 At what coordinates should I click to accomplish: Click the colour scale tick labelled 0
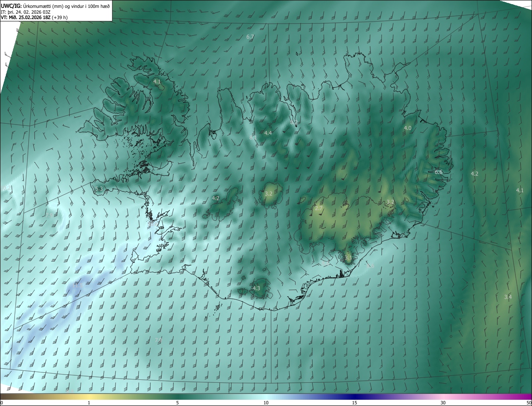tap(1, 403)
